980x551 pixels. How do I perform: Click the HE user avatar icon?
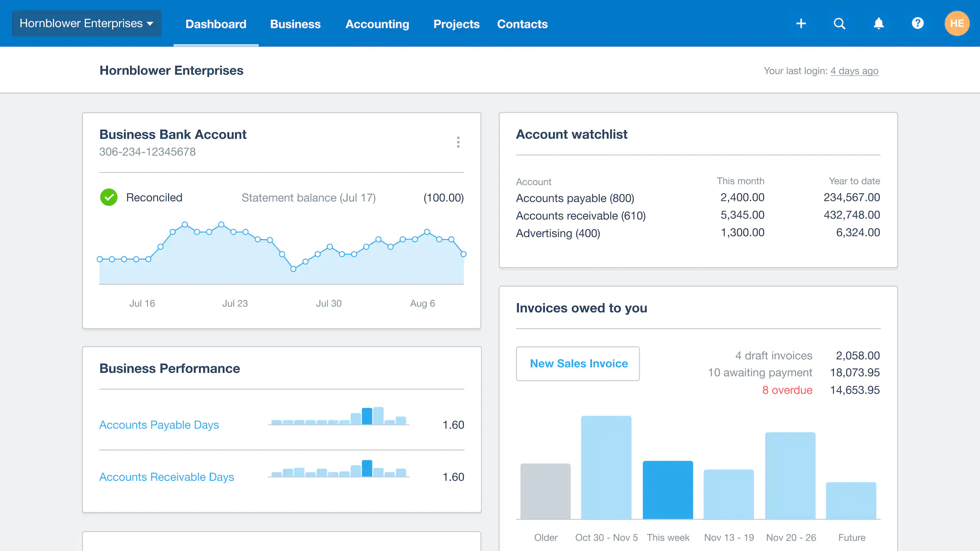956,24
